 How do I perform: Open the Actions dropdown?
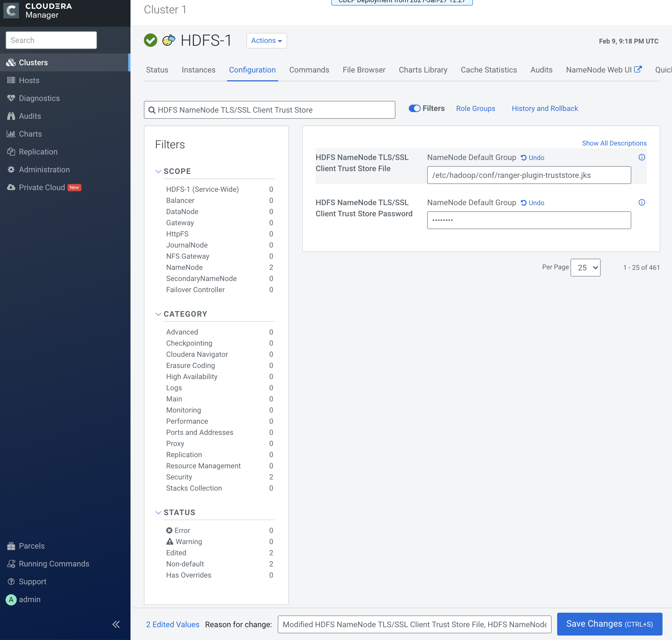tap(267, 41)
